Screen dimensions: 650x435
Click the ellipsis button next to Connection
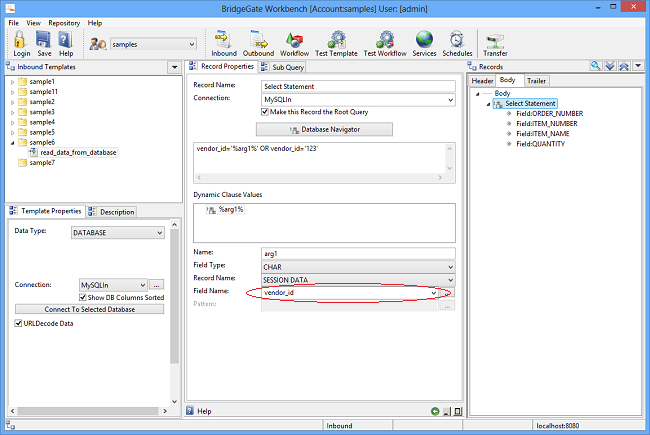click(156, 285)
